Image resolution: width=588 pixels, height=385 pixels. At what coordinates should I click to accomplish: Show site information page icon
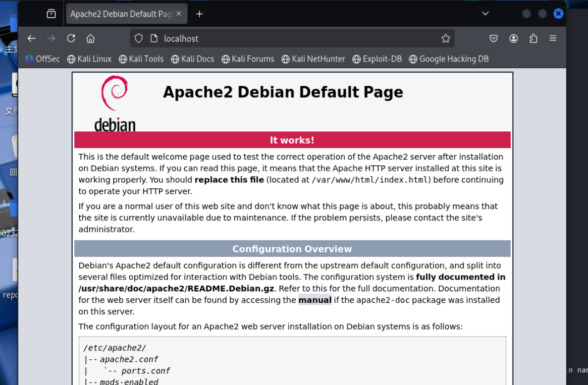pyautogui.click(x=154, y=38)
